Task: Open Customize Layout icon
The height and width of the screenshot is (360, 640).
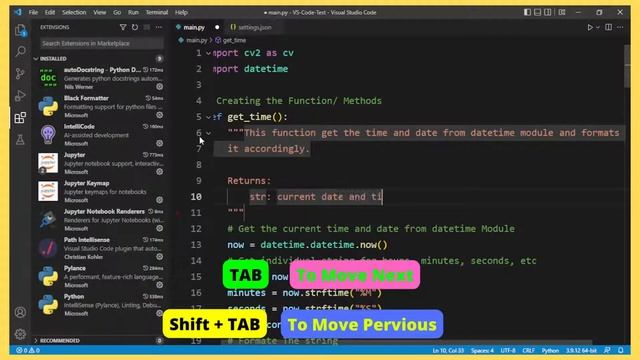Action: 562,12
